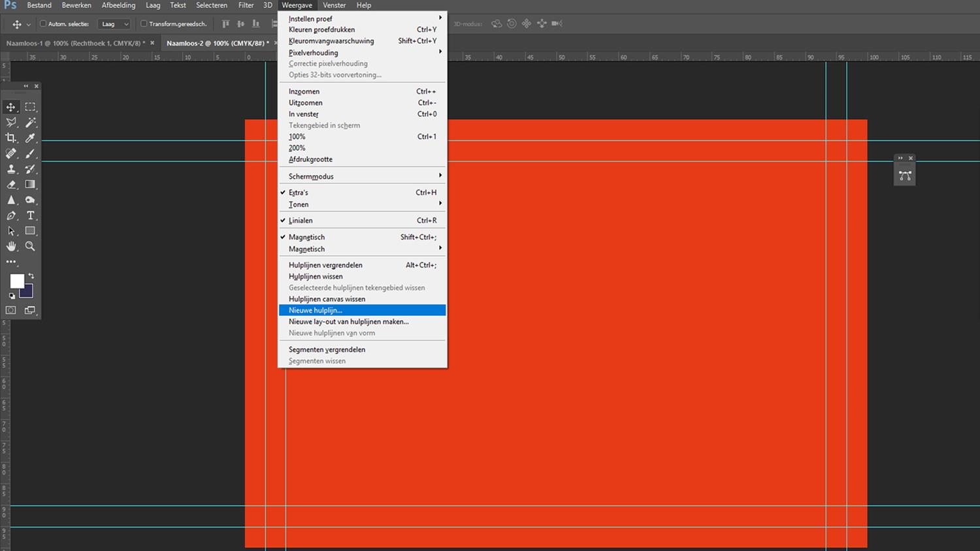Open the Afbeelding menu
This screenshot has height=551, width=980.
[x=118, y=5]
